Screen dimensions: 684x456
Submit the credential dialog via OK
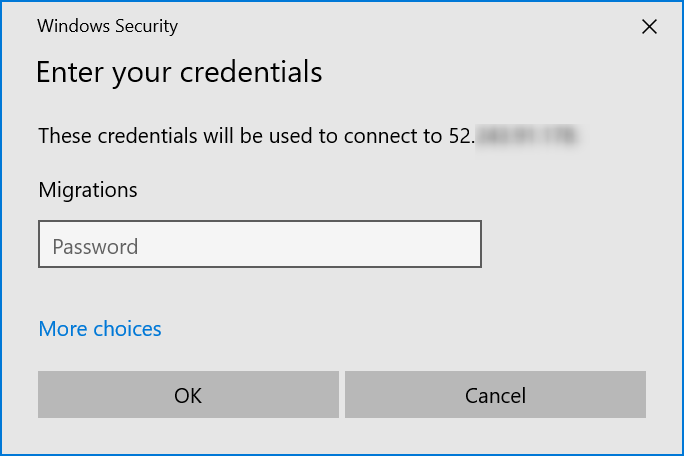[x=188, y=395]
